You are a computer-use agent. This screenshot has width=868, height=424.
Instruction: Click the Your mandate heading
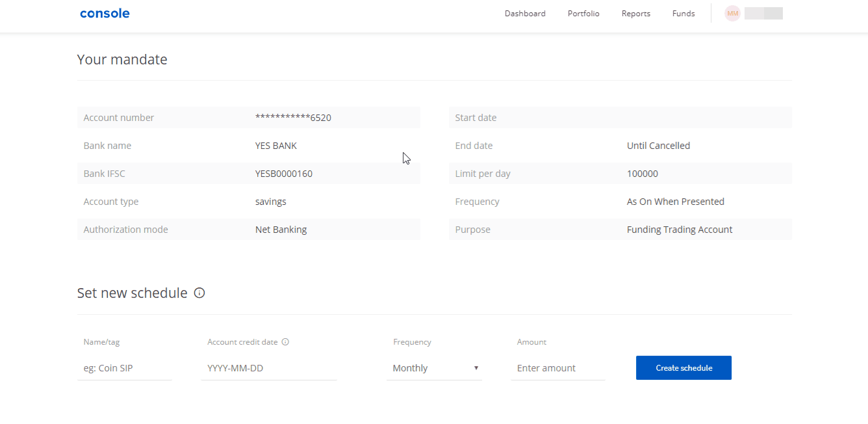(122, 59)
